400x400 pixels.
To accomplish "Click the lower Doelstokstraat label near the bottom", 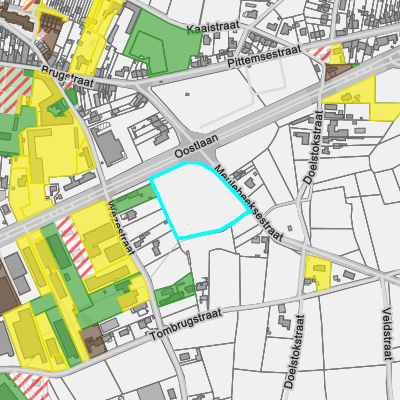I will [x=295, y=352].
